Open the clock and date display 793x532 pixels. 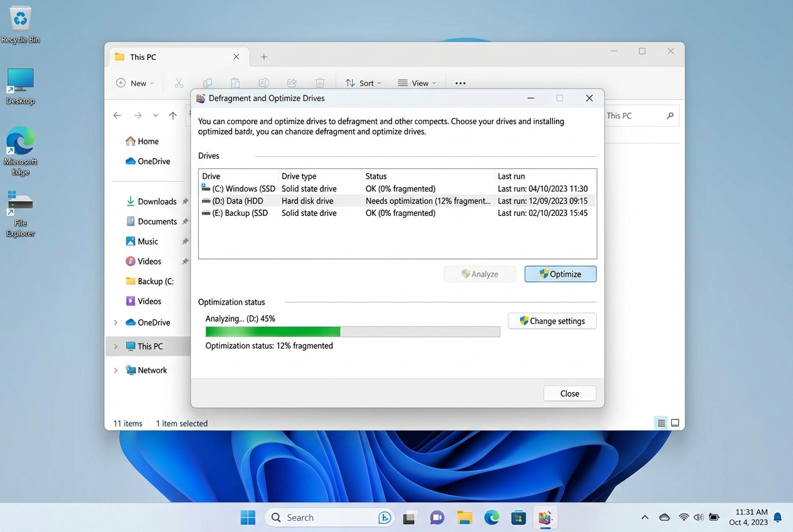click(x=748, y=517)
